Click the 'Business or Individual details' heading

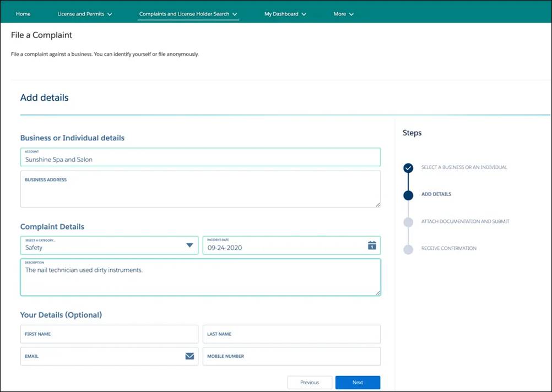(72, 138)
